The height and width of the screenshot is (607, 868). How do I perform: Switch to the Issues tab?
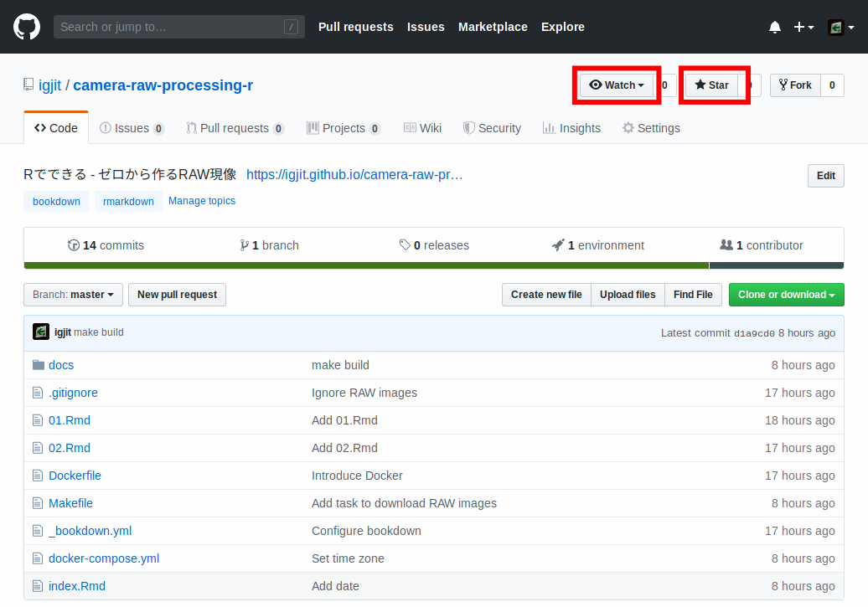(x=132, y=128)
